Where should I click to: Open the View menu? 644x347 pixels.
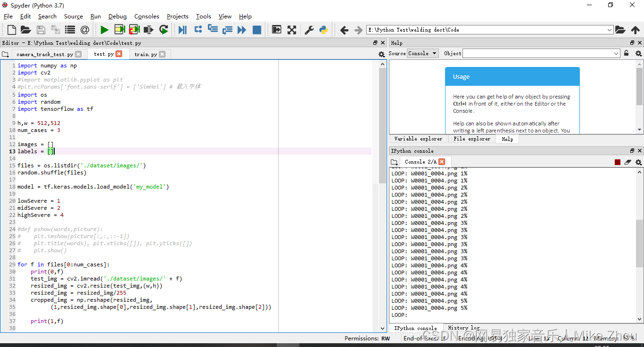click(225, 16)
